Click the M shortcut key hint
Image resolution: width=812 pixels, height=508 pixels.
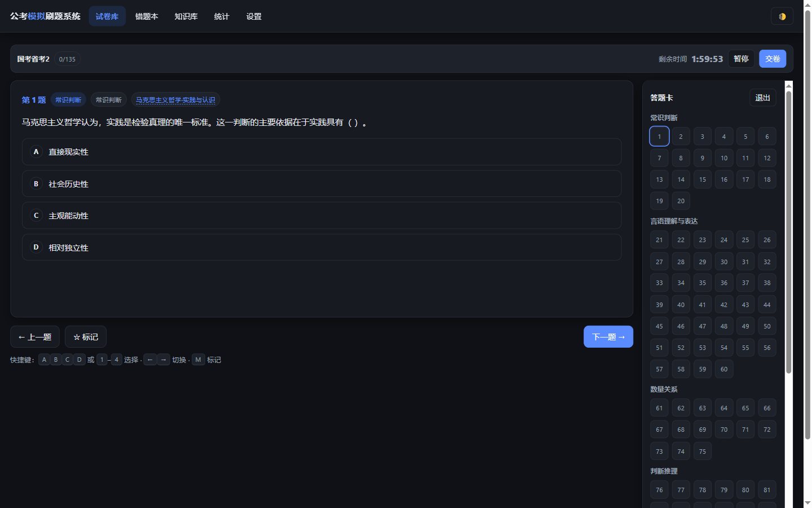coord(198,360)
